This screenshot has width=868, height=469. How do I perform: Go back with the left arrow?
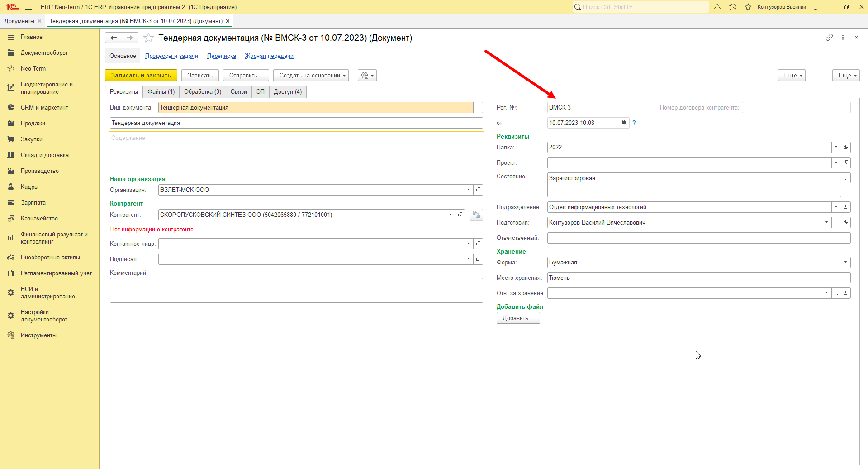click(114, 38)
